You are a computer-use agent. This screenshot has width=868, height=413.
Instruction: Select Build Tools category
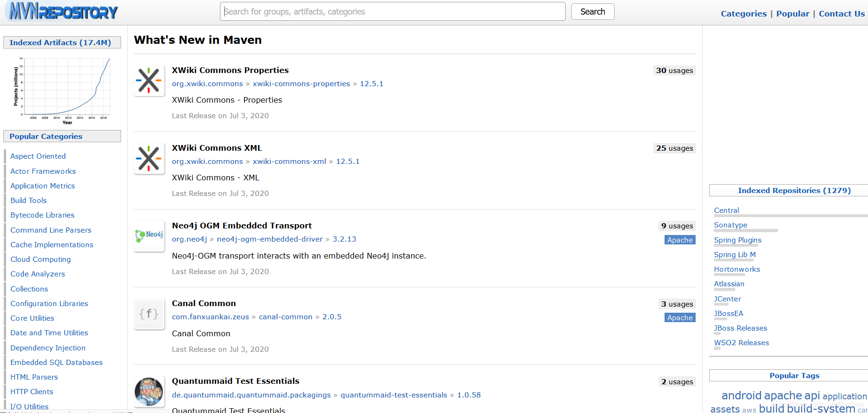[28, 200]
